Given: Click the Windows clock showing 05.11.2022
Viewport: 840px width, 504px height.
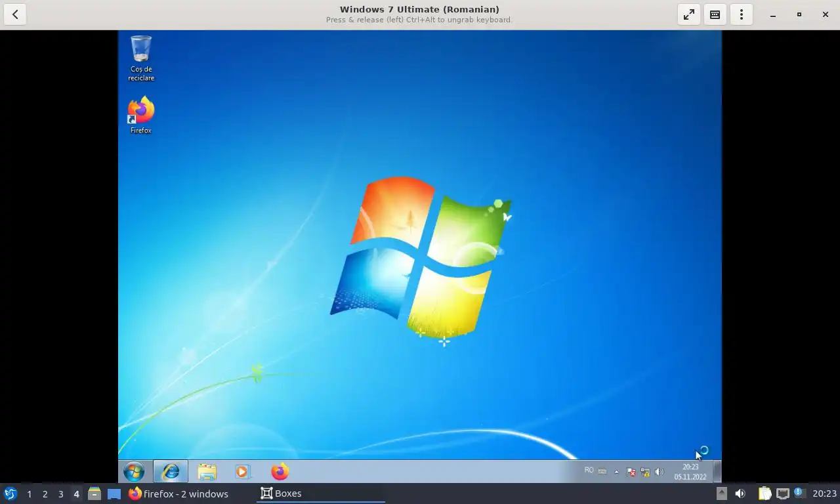Looking at the screenshot, I should (690, 472).
